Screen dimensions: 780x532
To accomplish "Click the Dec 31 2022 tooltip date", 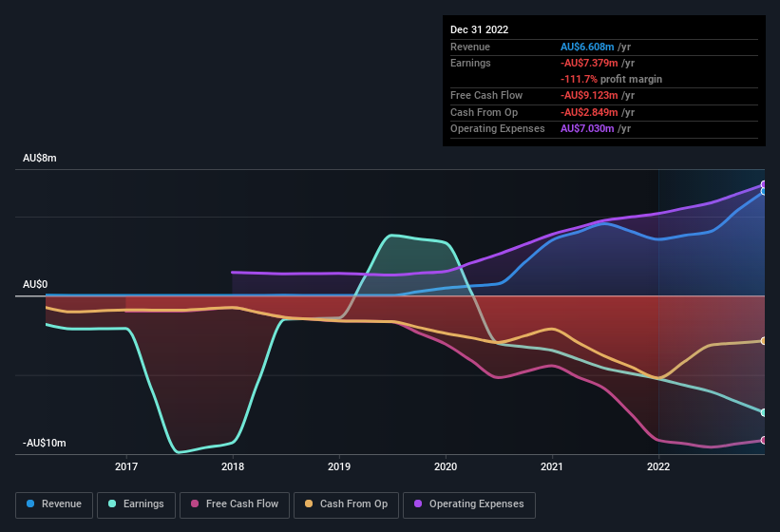I will [x=480, y=29].
